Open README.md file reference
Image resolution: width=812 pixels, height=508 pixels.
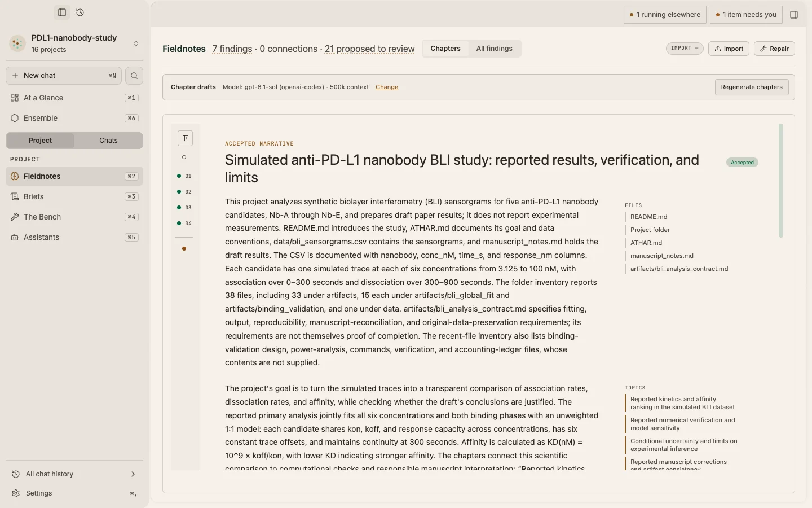click(x=648, y=217)
